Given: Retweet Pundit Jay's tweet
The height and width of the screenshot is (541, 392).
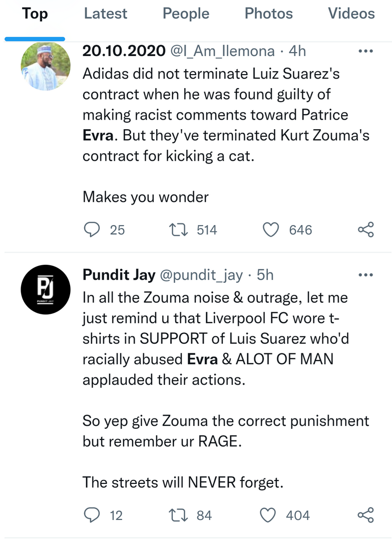Looking at the screenshot, I should pos(176,515).
